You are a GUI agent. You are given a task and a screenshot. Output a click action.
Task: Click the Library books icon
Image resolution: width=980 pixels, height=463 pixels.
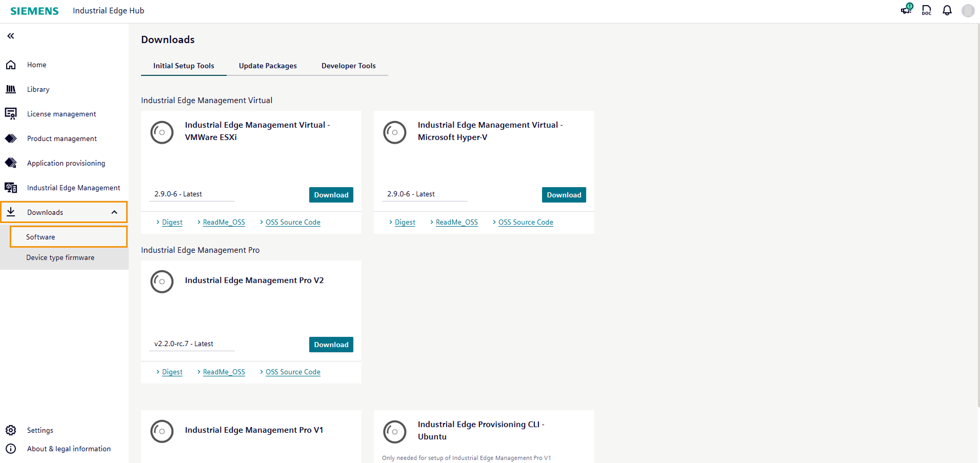pyautogui.click(x=11, y=89)
